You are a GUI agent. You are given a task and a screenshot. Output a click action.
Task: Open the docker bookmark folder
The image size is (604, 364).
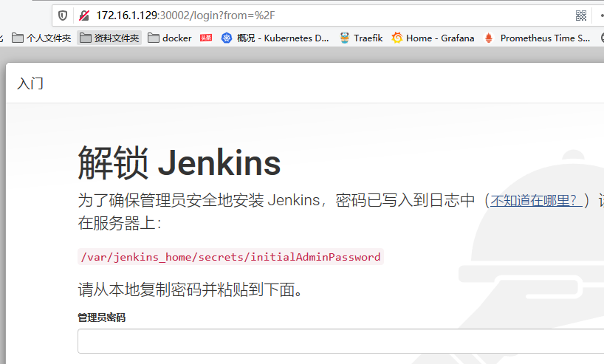pyautogui.click(x=170, y=38)
